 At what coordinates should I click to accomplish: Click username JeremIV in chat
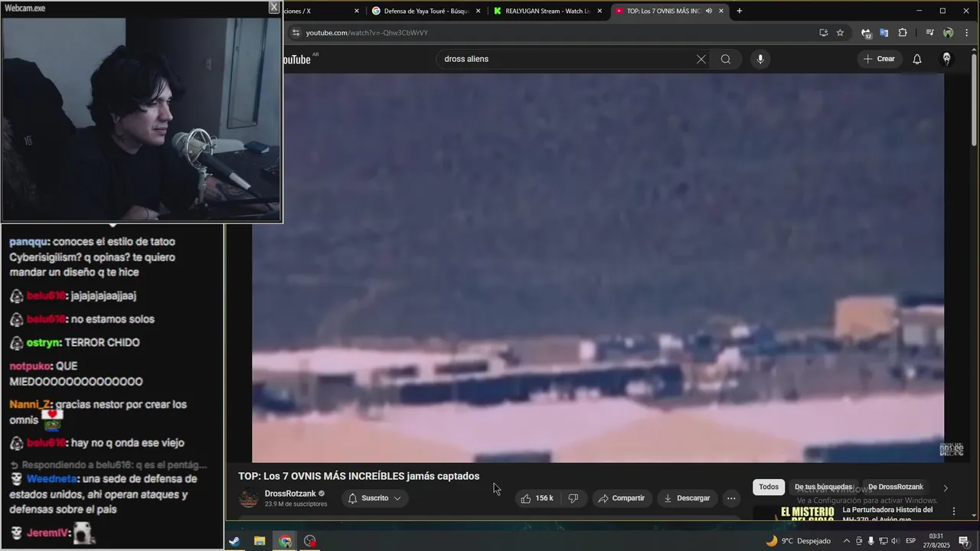point(48,533)
